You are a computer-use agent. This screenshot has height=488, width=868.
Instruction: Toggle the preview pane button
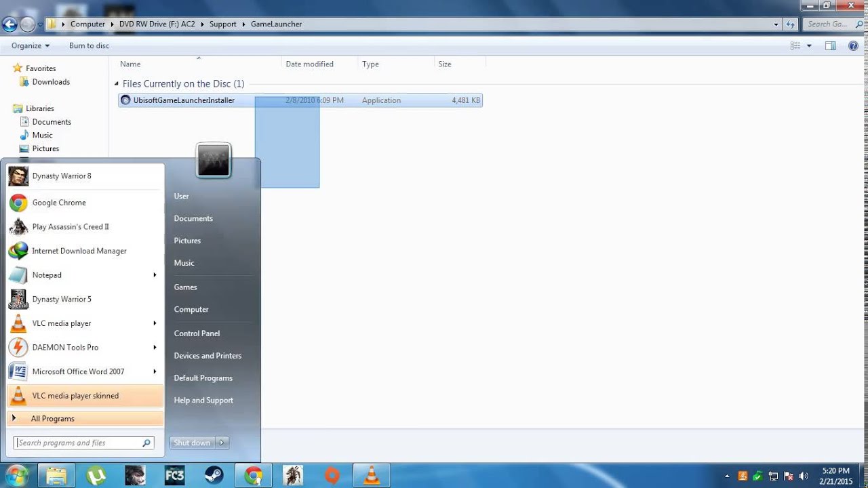pyautogui.click(x=830, y=45)
